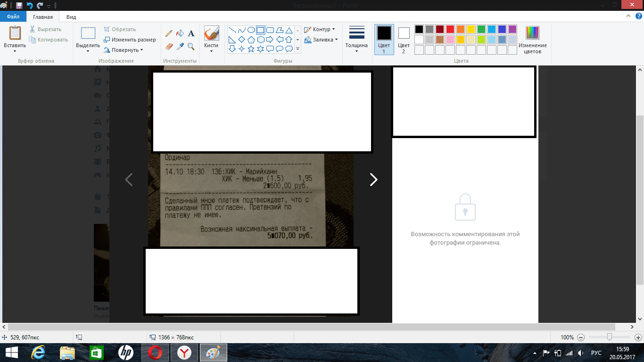Open the File (Файл) menu
The height and width of the screenshot is (362, 644).
coord(13,17)
